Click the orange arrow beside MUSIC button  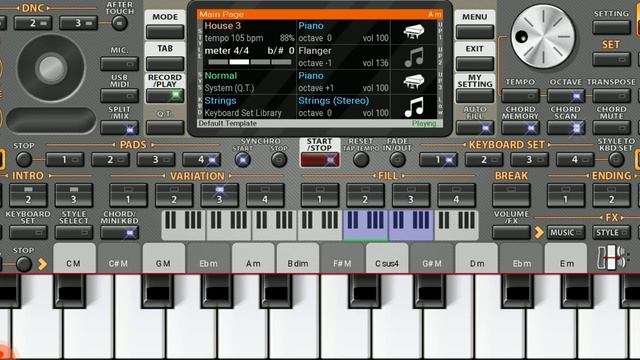pyautogui.click(x=539, y=233)
